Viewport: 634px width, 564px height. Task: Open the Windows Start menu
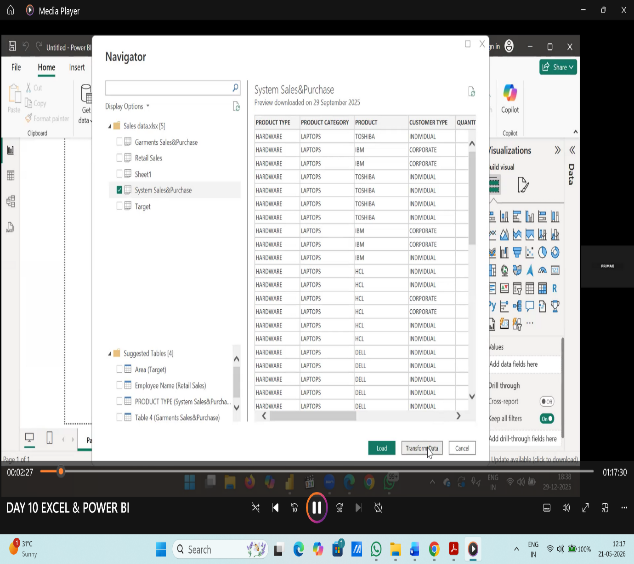click(161, 549)
